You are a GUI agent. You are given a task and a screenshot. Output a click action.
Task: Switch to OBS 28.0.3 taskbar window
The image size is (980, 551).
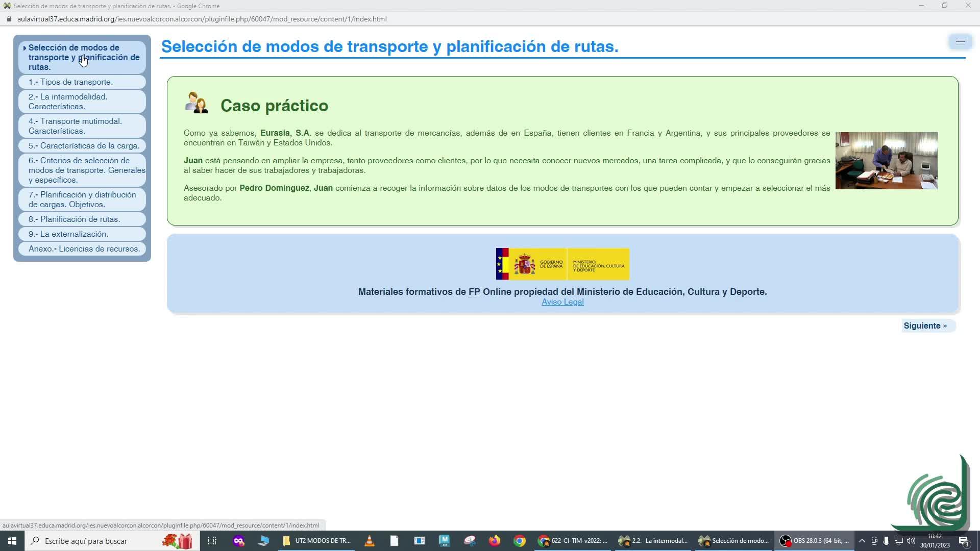(x=815, y=541)
